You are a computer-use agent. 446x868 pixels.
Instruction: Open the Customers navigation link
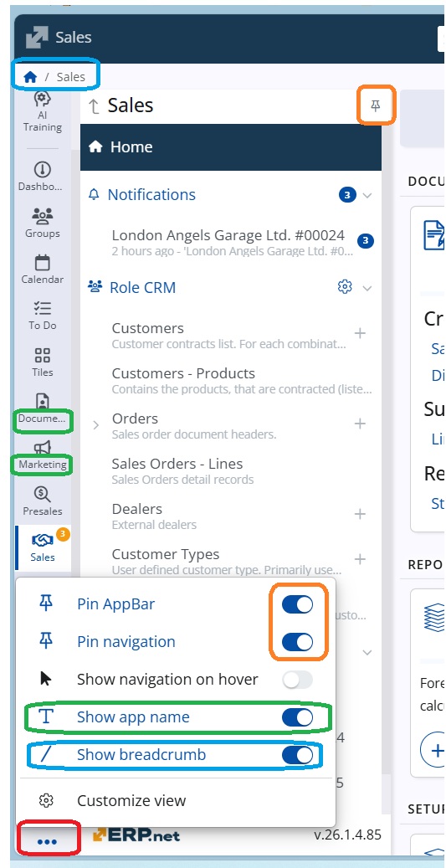click(x=148, y=328)
